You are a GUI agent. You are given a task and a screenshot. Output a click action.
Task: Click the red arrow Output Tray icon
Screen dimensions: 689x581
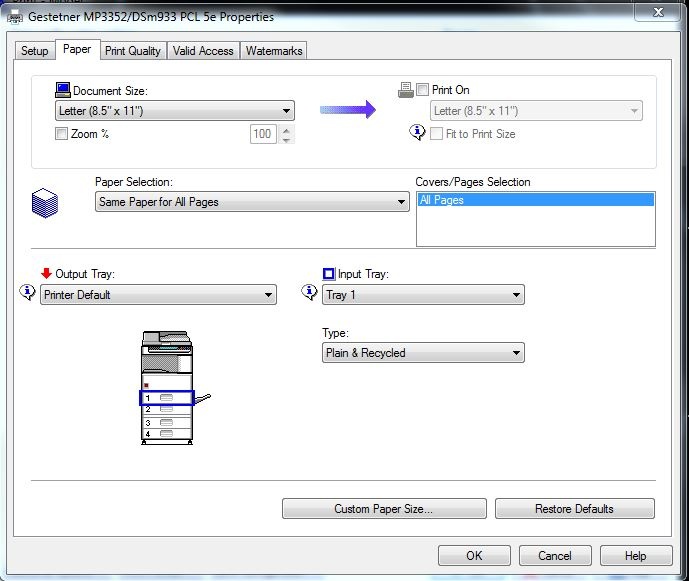tap(46, 273)
